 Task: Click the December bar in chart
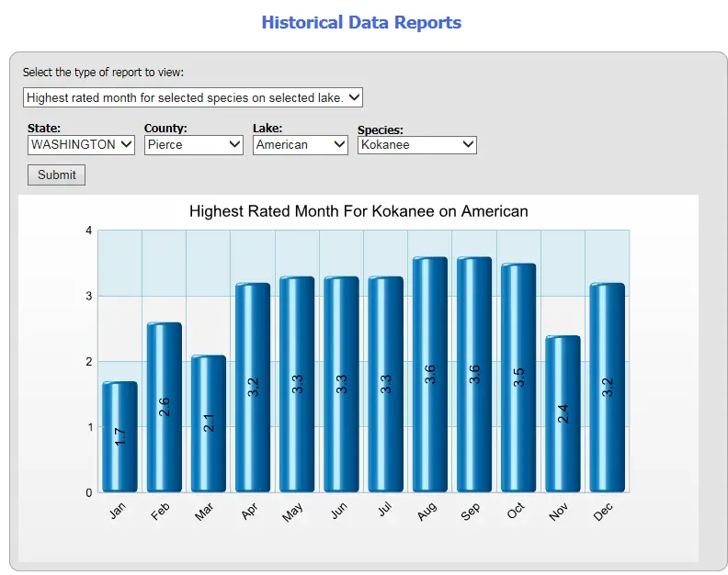click(607, 388)
